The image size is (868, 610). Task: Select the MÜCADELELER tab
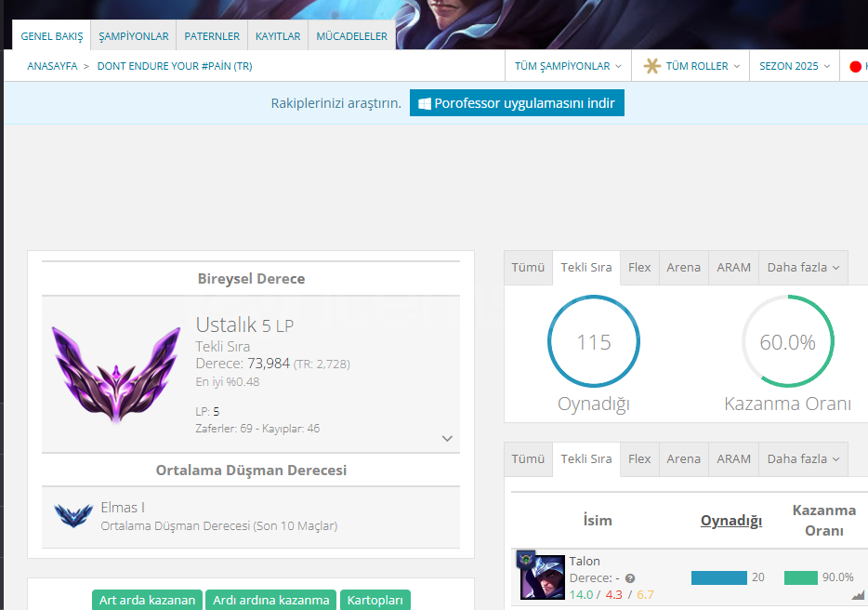(351, 36)
